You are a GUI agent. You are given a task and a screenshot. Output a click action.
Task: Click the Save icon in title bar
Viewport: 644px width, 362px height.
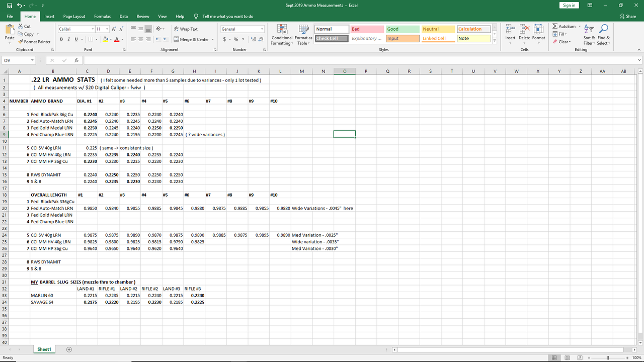[x=10, y=5]
